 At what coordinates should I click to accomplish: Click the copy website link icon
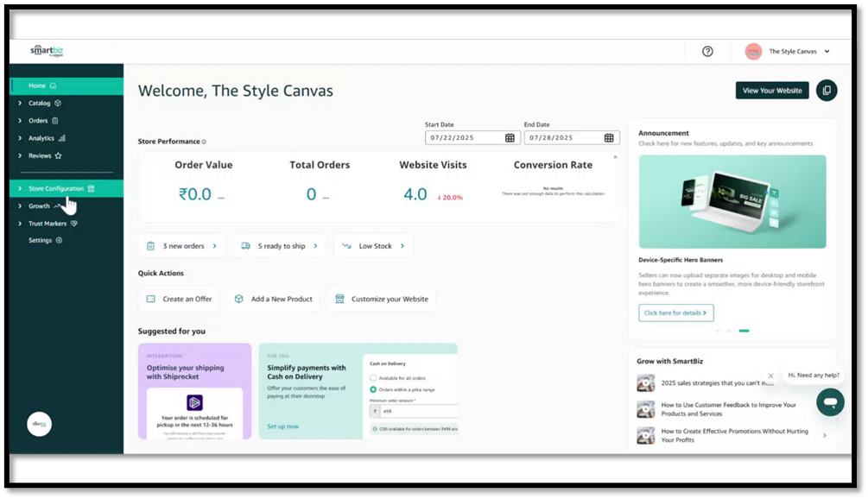827,91
